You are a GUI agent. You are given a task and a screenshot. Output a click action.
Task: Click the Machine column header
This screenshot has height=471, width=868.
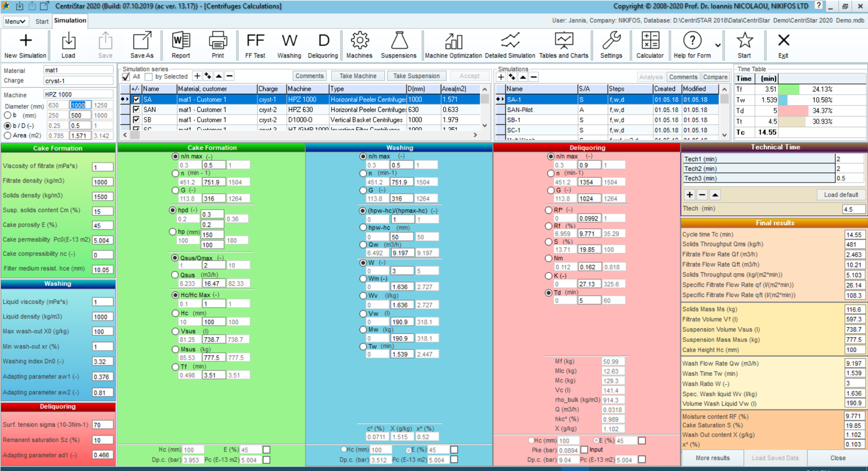tap(307, 89)
